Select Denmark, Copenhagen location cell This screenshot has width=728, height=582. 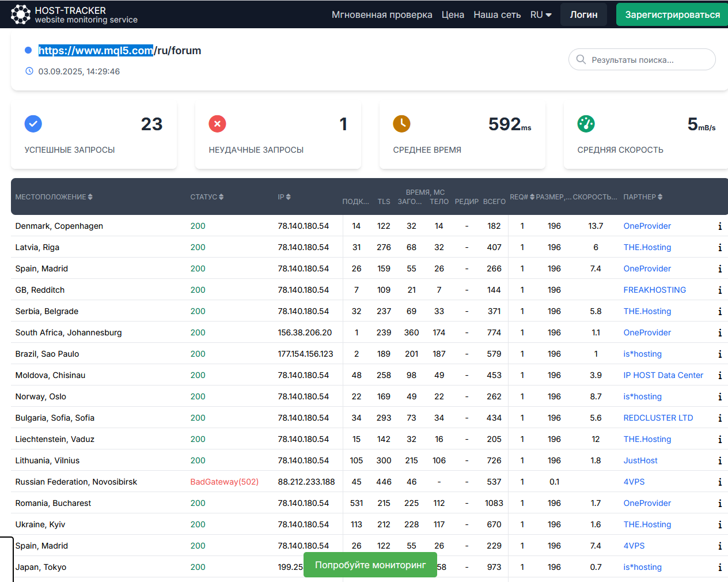[x=59, y=226]
